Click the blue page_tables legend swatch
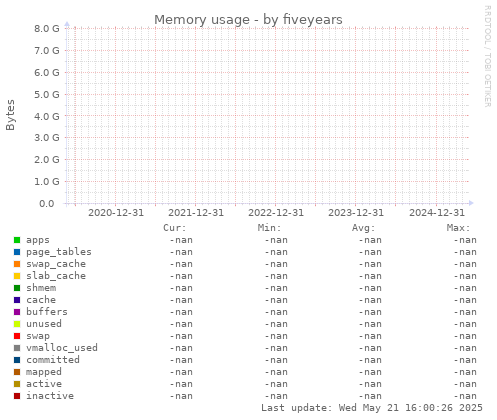The width and height of the screenshot is (497, 420). click(17, 252)
